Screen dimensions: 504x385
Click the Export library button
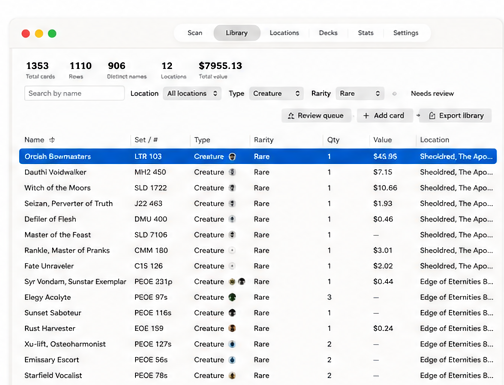[455, 116]
